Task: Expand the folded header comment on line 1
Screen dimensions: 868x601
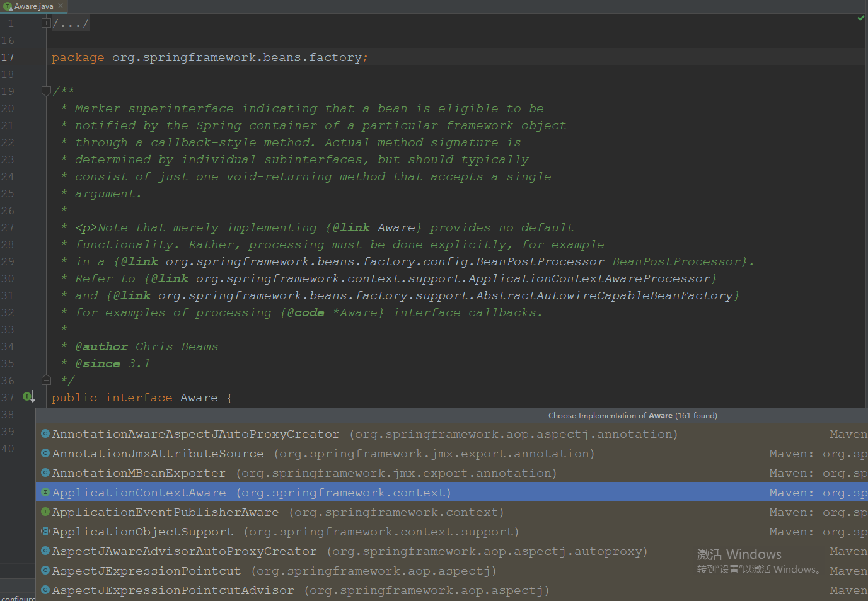Action: pyautogui.click(x=46, y=23)
